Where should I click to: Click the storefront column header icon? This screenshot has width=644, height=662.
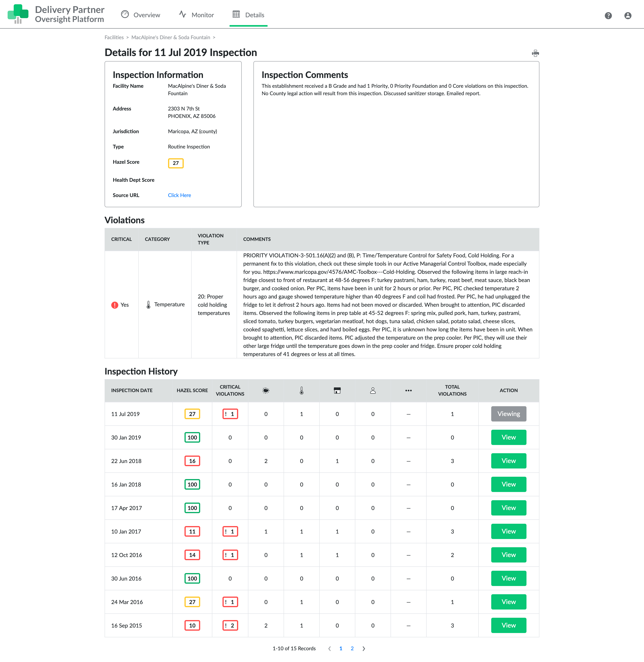coord(337,390)
